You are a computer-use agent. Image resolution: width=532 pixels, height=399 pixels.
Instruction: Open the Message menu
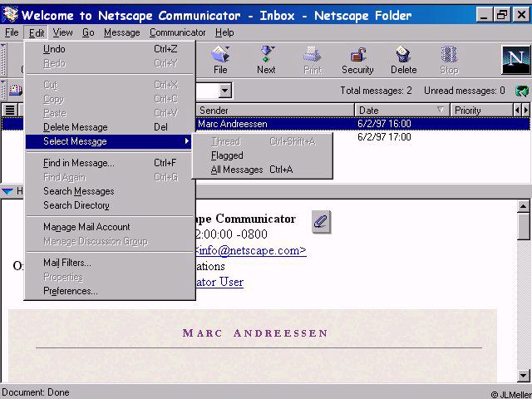coord(122,32)
